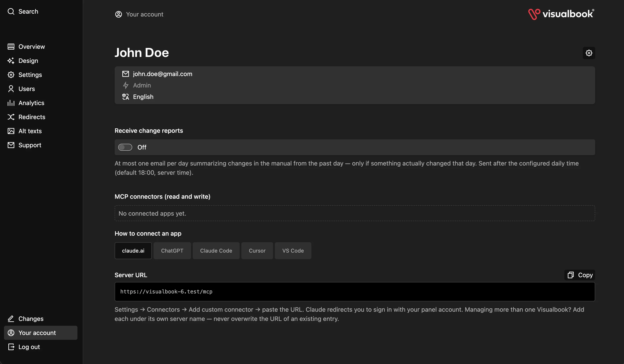Click the email envelope icon beside john.doe@gmail.com
Screen dimensions: 624x364
pos(126,74)
